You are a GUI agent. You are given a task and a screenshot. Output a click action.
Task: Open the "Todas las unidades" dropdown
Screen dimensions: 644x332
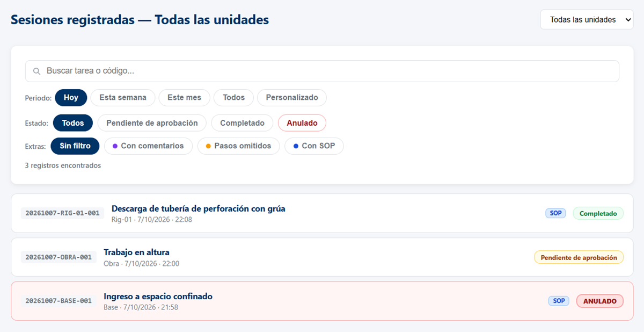587,19
